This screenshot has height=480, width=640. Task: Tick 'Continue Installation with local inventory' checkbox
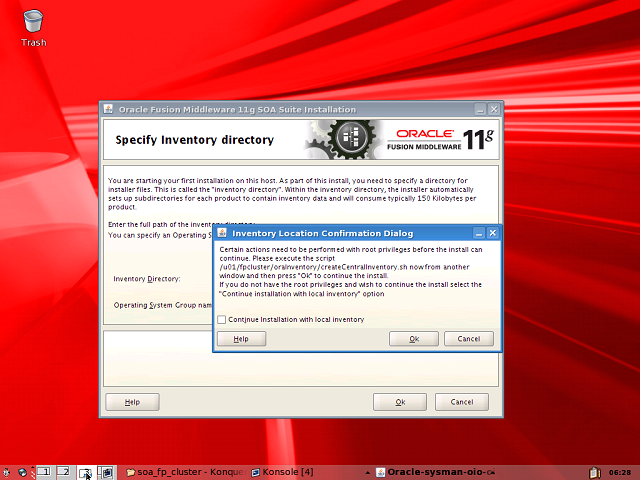[222, 319]
